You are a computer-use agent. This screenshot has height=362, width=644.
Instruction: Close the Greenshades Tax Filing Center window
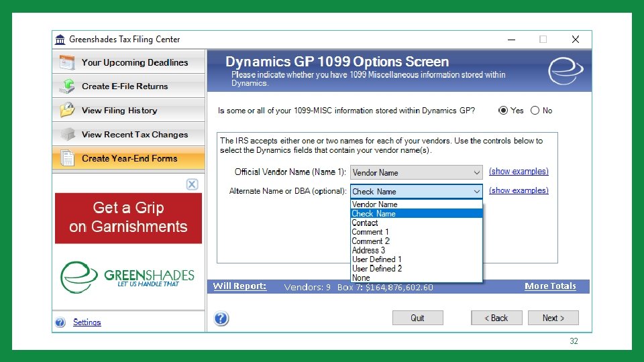[576, 40]
